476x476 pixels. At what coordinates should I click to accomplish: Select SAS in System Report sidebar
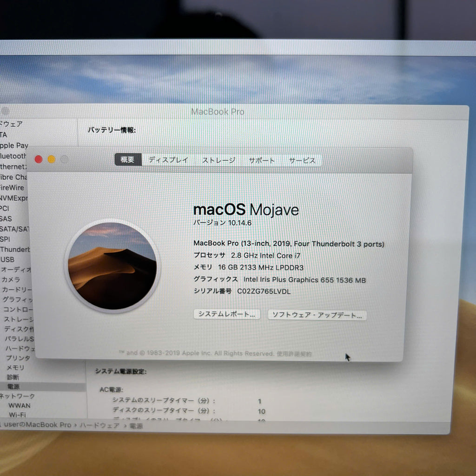tap(6, 218)
